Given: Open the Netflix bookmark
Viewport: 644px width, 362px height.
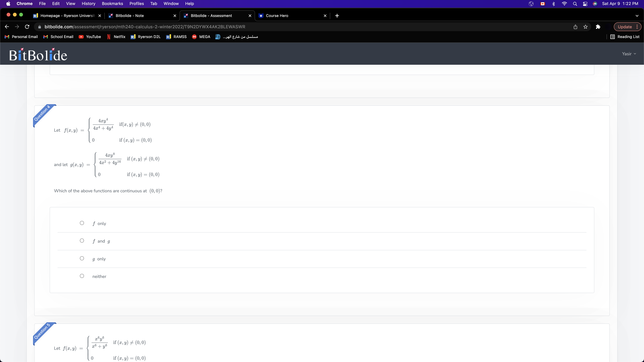Looking at the screenshot, I should click(x=119, y=37).
